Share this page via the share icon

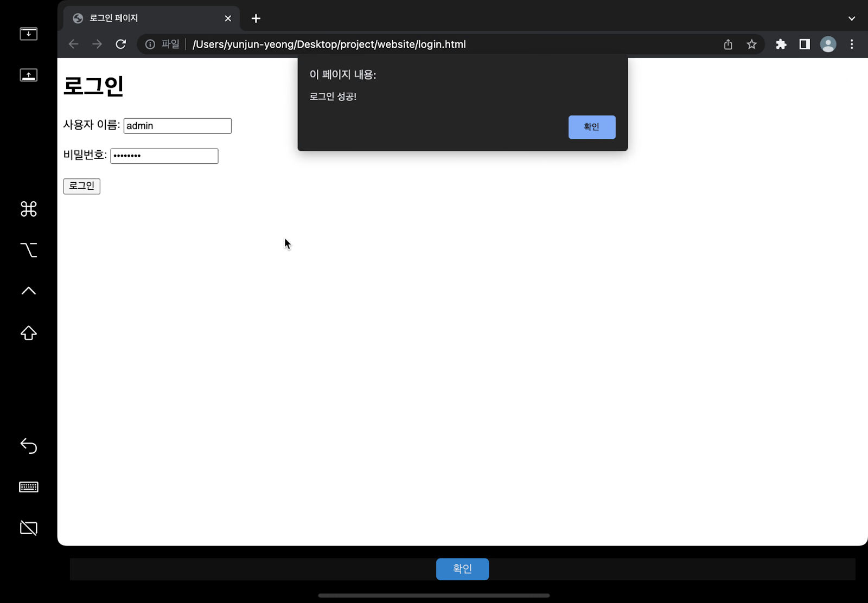[x=728, y=44]
